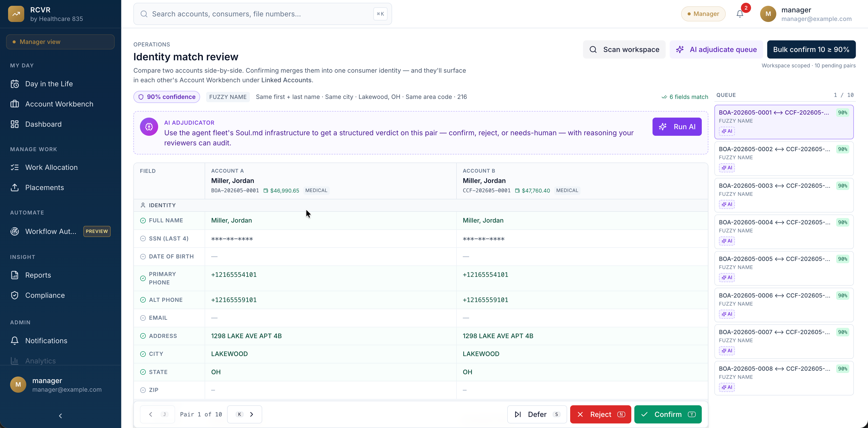The image size is (868, 428).
Task: Click Scan workspace button
Action: tap(624, 49)
